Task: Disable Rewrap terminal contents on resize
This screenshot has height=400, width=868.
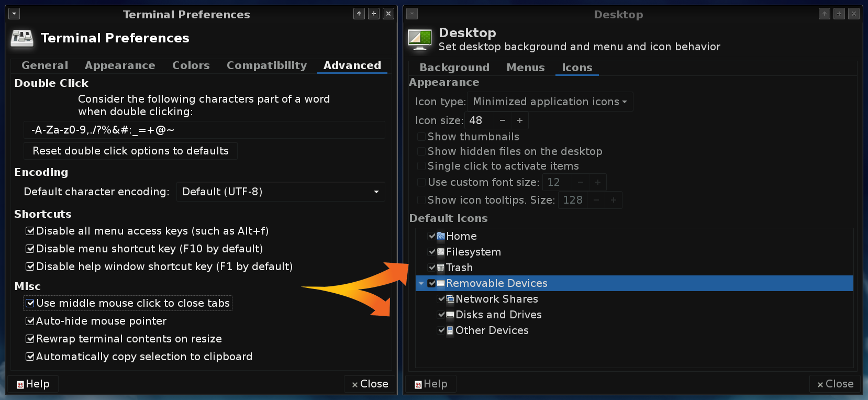Action: pyautogui.click(x=30, y=339)
